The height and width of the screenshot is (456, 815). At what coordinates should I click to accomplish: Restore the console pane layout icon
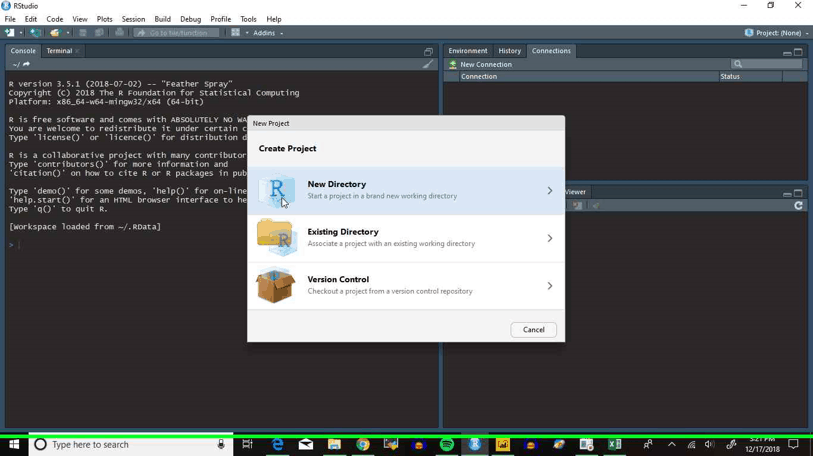pos(428,51)
